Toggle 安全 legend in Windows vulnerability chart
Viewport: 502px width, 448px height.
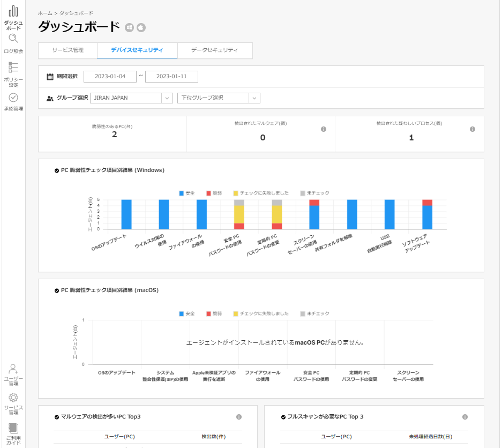click(x=186, y=193)
